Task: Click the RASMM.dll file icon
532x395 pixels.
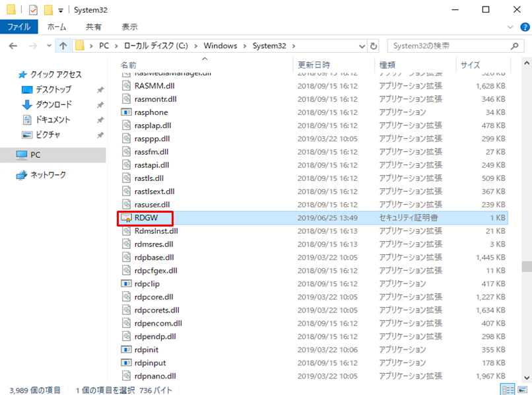Action: 126,86
